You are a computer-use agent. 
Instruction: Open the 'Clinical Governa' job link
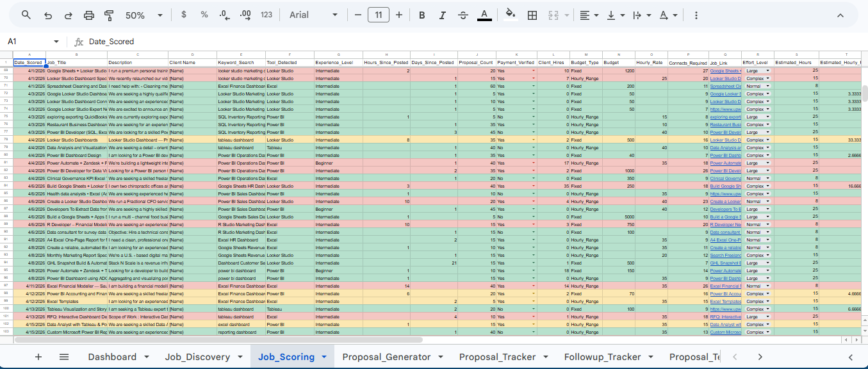point(725,178)
